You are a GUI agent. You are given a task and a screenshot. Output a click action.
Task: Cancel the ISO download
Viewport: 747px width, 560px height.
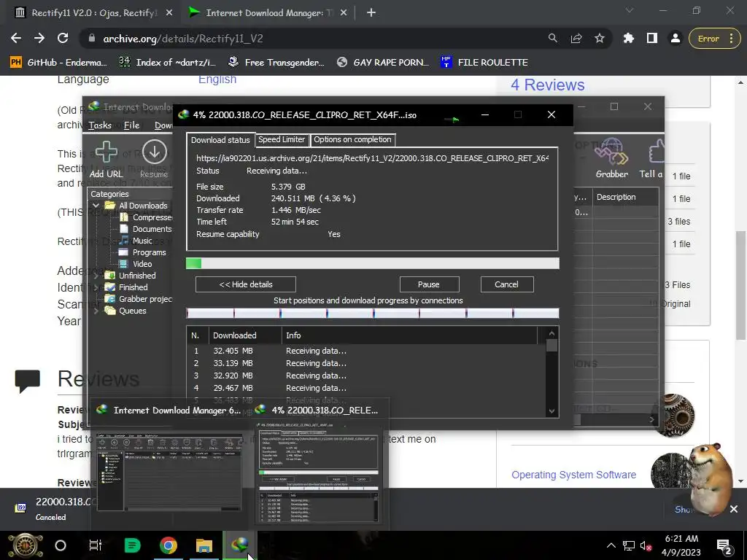[x=506, y=284]
